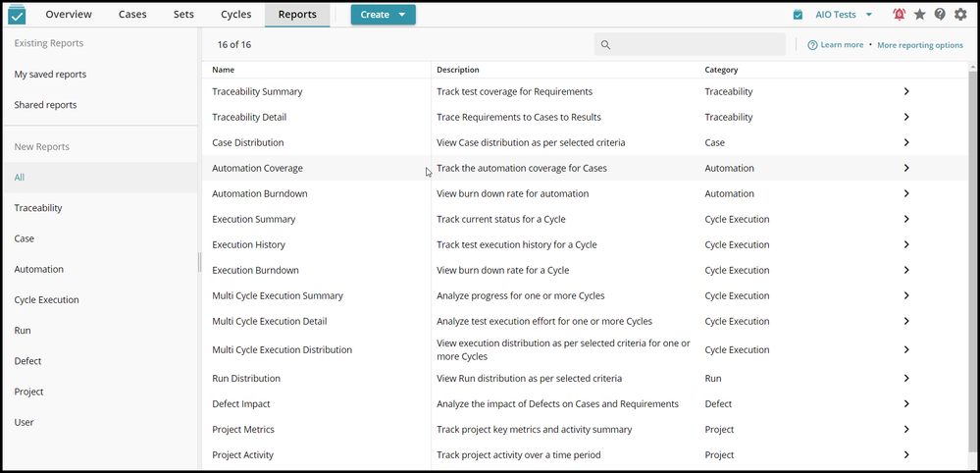This screenshot has height=473, width=980.
Task: Open the settings gear icon
Action: pyautogui.click(x=960, y=15)
